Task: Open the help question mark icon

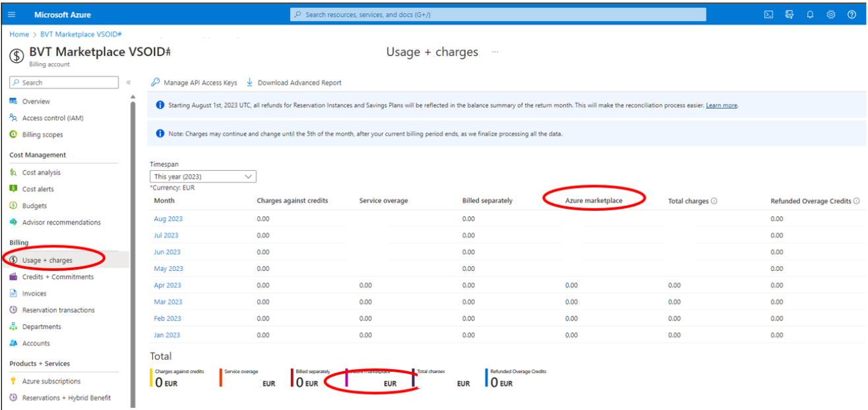Action: pos(852,15)
